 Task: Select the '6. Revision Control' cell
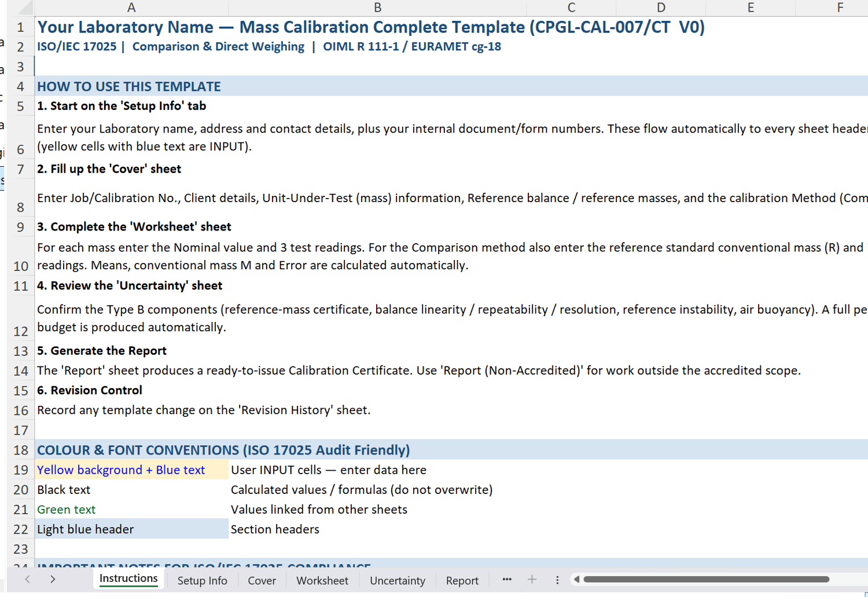pyautogui.click(x=90, y=390)
